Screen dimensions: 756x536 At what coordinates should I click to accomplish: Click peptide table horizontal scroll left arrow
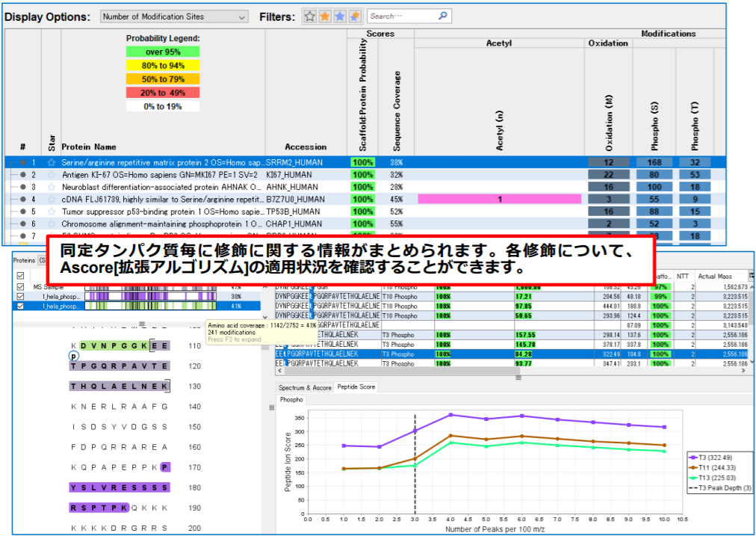click(278, 371)
